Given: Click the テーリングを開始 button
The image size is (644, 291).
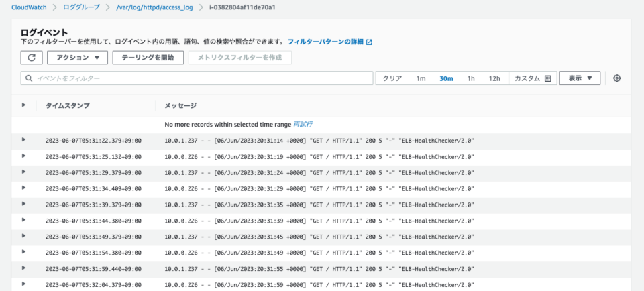Looking at the screenshot, I should click(x=148, y=58).
